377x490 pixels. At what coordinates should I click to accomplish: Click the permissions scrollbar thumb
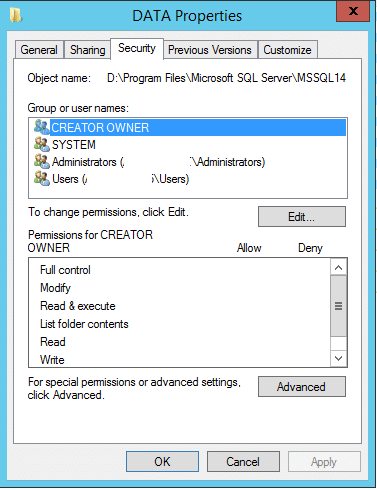tap(339, 306)
